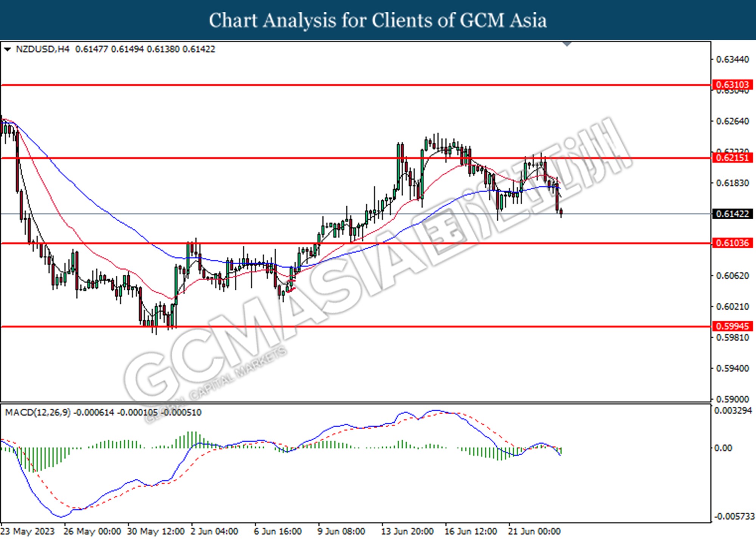Select the 0.62151 red price level label
Screen dimensions: 756x540
tap(732, 158)
